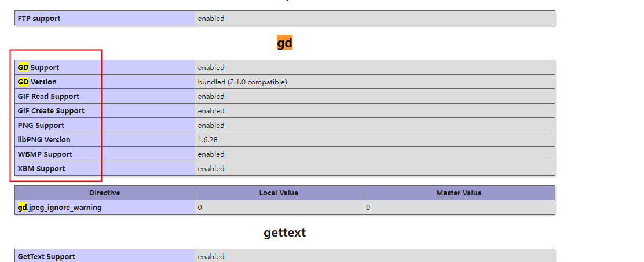Click the GetText Support label

click(46, 257)
